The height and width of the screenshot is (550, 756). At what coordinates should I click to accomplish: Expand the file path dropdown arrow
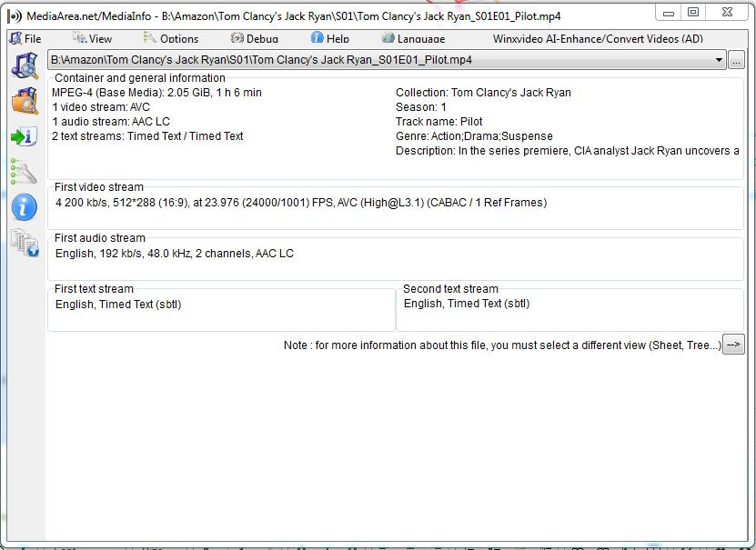click(719, 60)
